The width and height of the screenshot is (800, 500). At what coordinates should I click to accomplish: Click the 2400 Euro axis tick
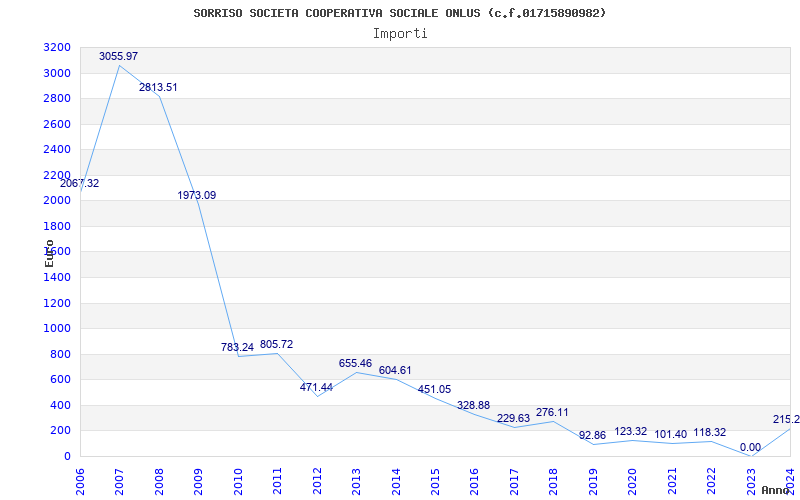coord(57,149)
